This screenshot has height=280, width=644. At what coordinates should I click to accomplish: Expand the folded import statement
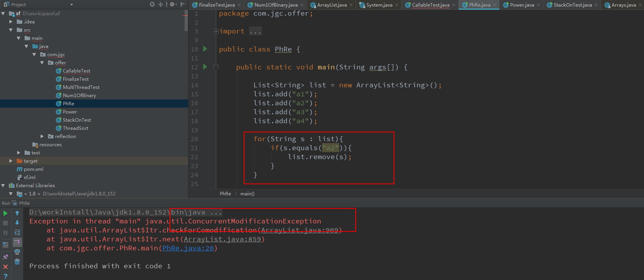(x=216, y=31)
